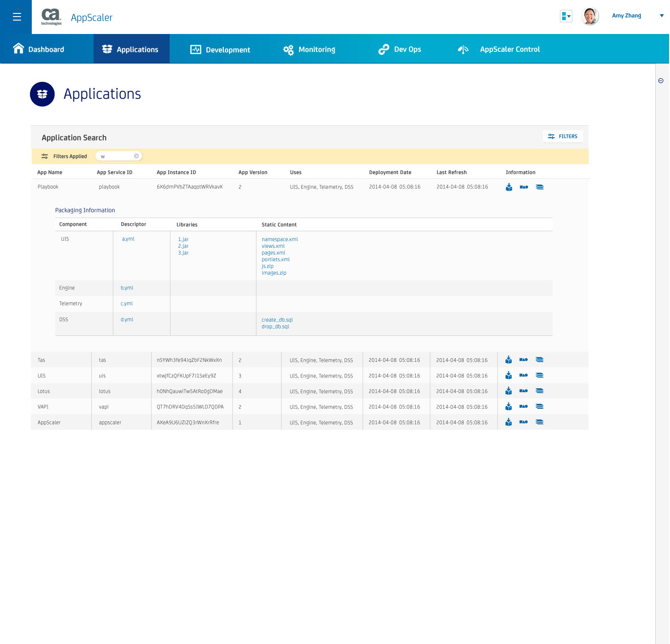The height and width of the screenshot is (644, 670).
Task: Sort by the Deployment Date column header
Action: pyautogui.click(x=390, y=172)
